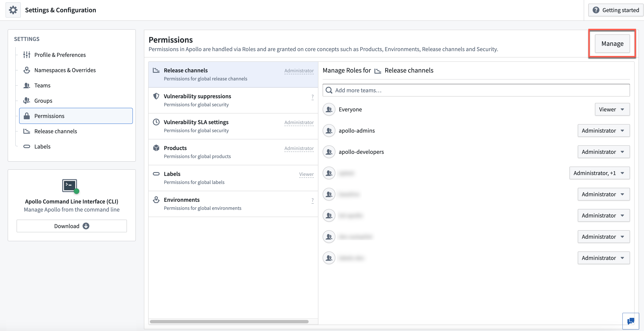Click the apollo-developers team avatar icon
Screen dimensions: 644x331
pos(329,152)
